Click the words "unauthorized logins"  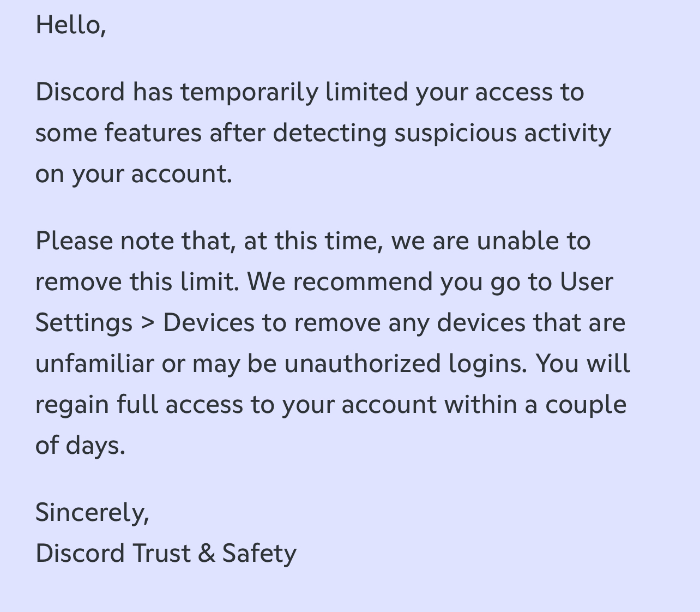click(406, 364)
